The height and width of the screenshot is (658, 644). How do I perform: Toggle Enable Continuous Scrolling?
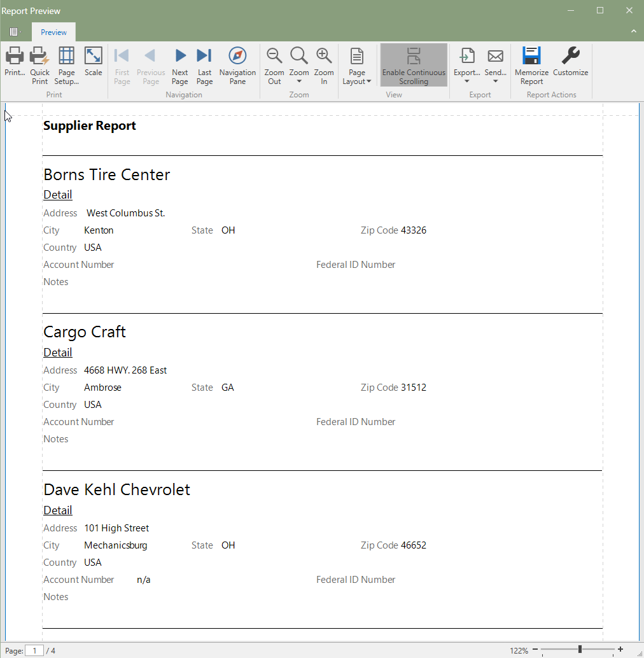pos(414,65)
